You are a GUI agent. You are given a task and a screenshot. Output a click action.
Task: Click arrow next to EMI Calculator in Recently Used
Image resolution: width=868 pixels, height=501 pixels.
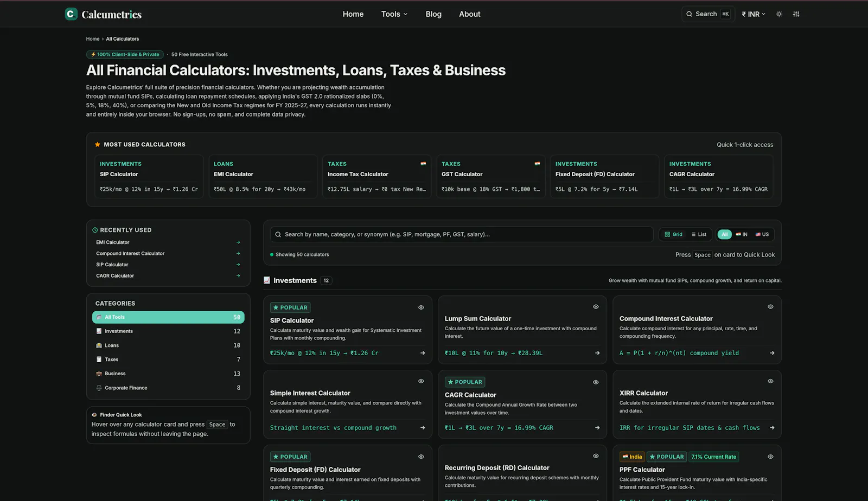coord(238,242)
